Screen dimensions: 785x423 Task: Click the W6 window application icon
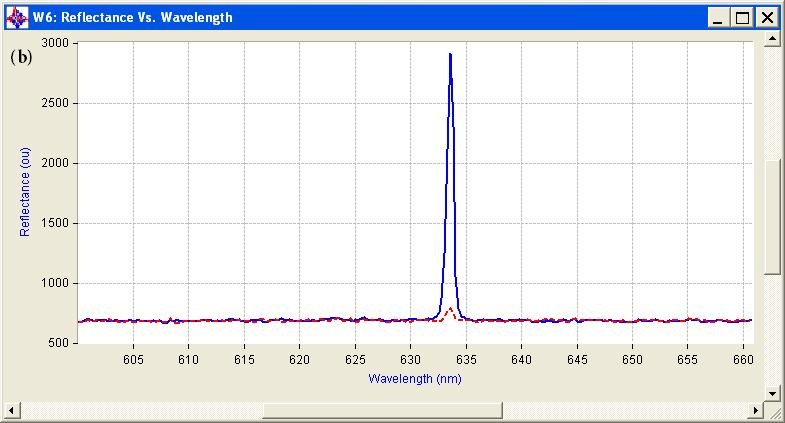coord(17,18)
